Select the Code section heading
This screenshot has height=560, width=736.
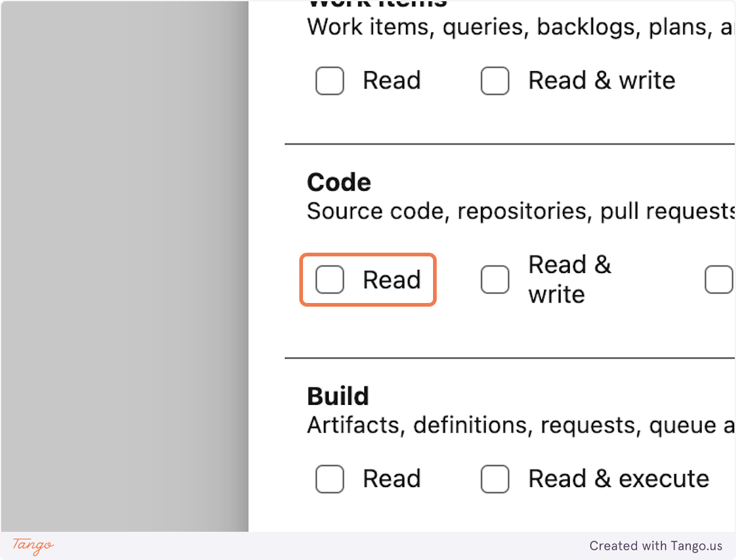point(339,182)
